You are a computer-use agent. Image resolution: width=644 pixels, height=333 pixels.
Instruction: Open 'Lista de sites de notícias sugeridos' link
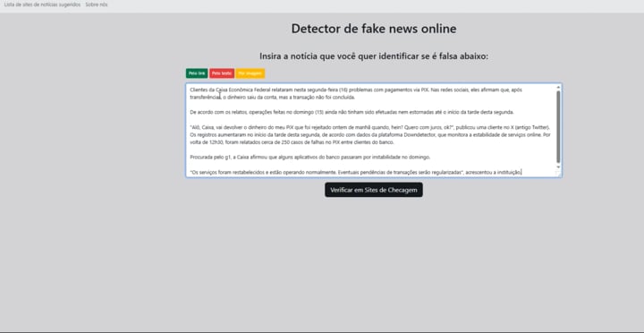click(42, 4)
